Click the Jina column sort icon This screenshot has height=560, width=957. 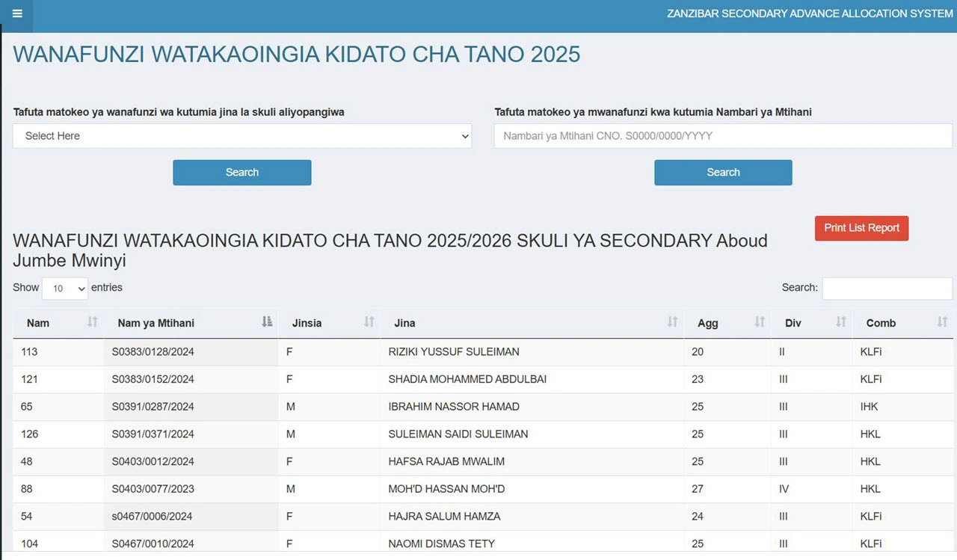point(673,322)
